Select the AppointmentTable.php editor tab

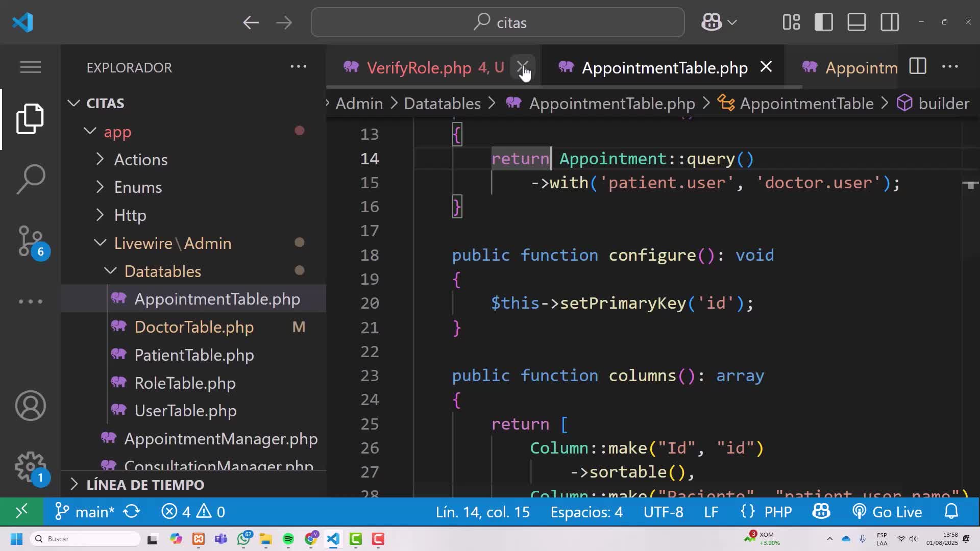pyautogui.click(x=665, y=67)
